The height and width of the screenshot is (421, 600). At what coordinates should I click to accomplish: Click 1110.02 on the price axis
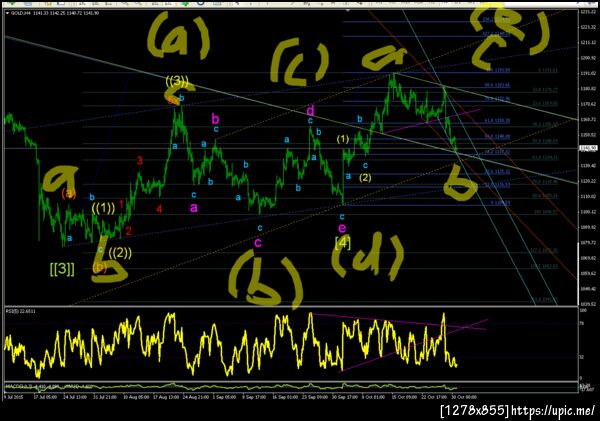[589, 196]
